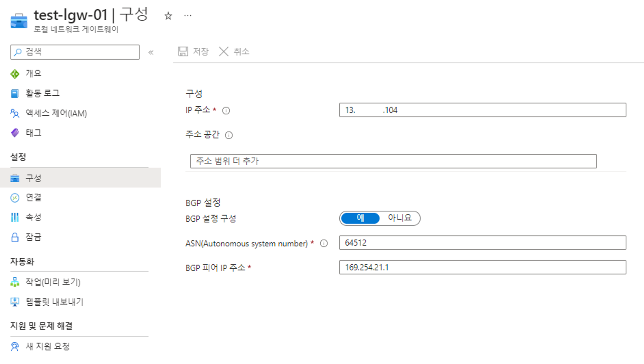Open 템플릿 내보내기 export template
The width and height of the screenshot is (644, 364).
pos(54,302)
